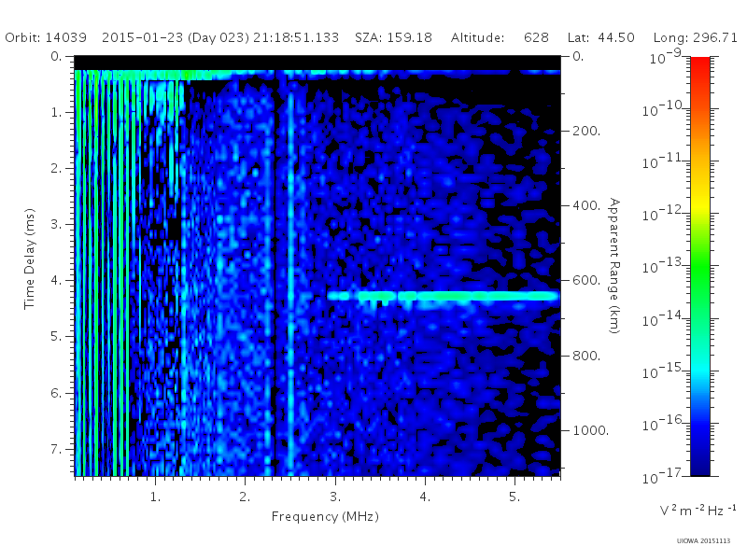This screenshot has width=747, height=560.
Task: Click the 'Apparent Range (km)' axis label
Action: [614, 266]
